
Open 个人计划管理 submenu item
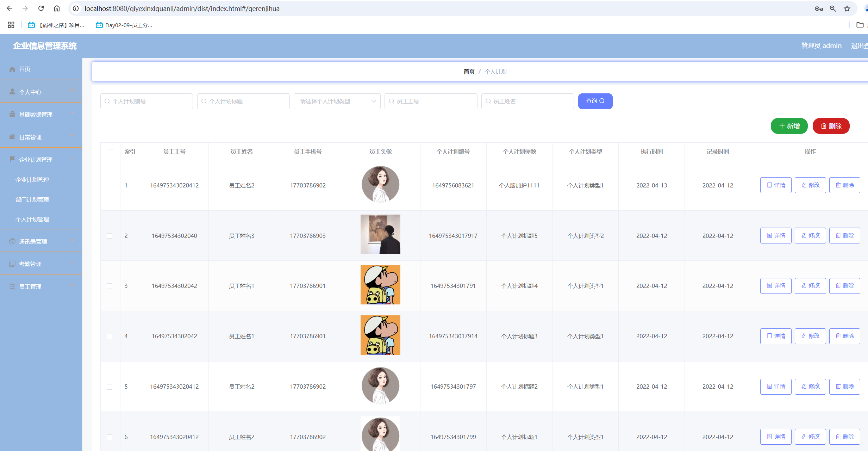tap(32, 219)
